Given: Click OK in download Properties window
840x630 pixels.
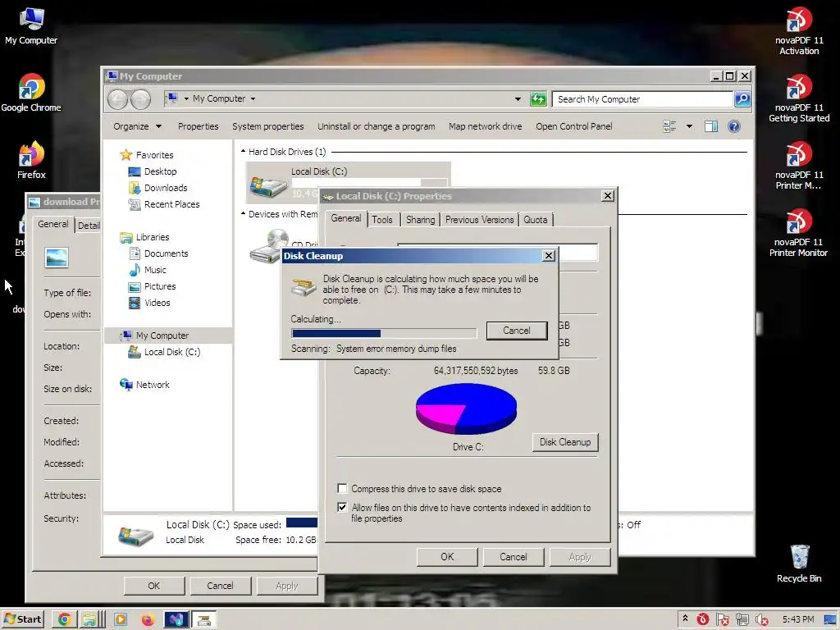Looking at the screenshot, I should click(x=153, y=586).
